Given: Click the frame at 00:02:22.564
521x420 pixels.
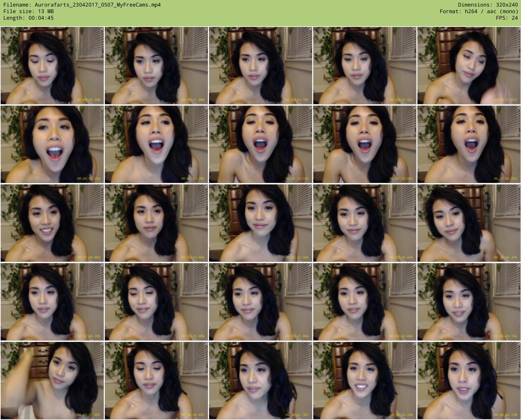Looking at the screenshot, I should [260, 223].
